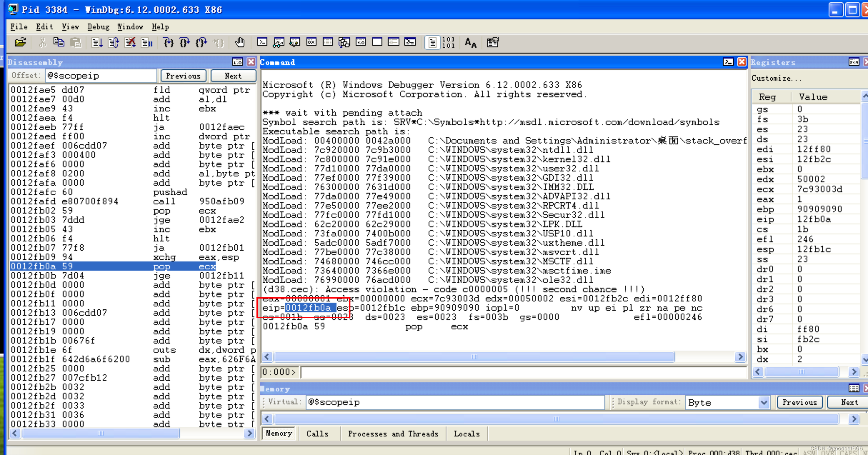Image resolution: width=868 pixels, height=455 pixels.
Task: Switch to the Memory tab
Action: [279, 434]
